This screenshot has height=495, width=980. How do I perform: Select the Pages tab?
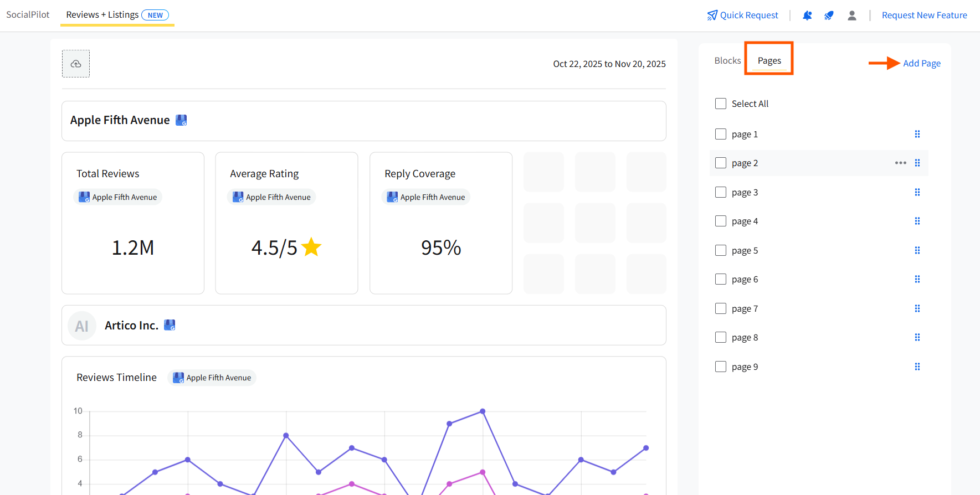769,60
